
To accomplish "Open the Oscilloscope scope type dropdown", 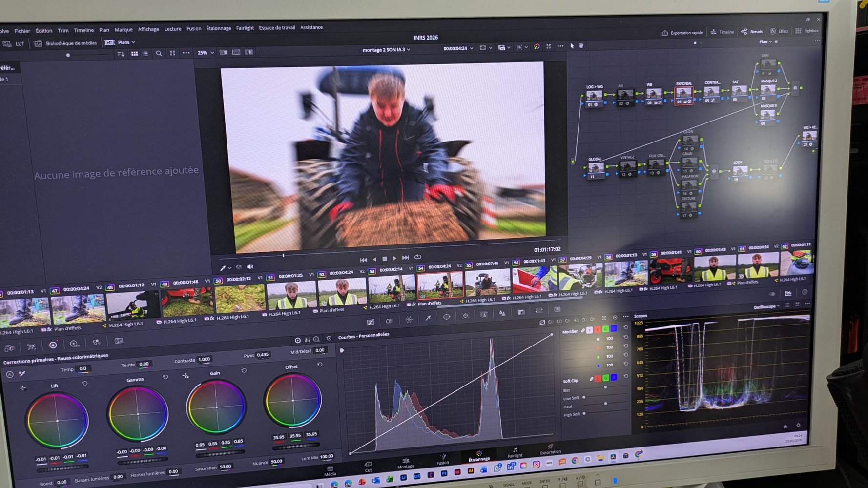I will [766, 306].
